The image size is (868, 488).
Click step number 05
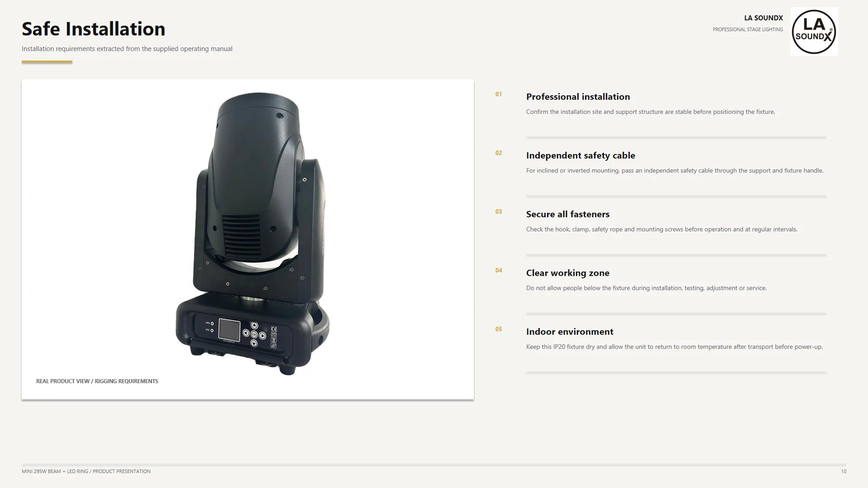(x=499, y=329)
